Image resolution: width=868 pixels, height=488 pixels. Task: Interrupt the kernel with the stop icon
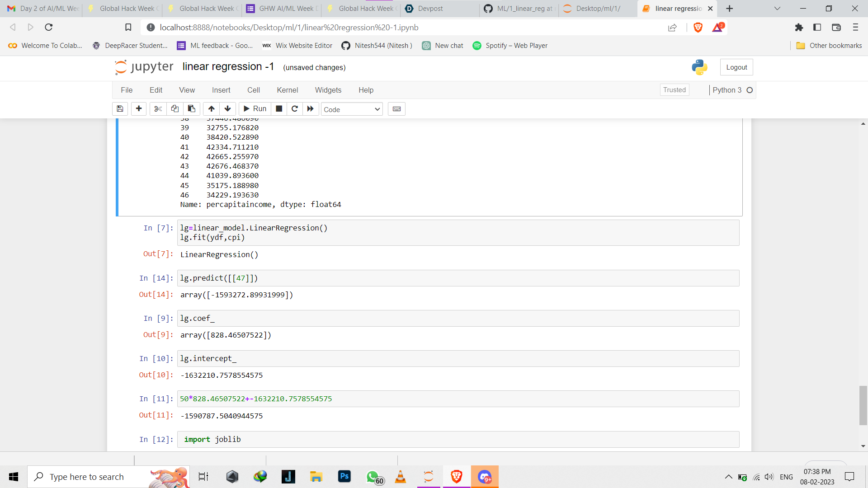tap(279, 109)
